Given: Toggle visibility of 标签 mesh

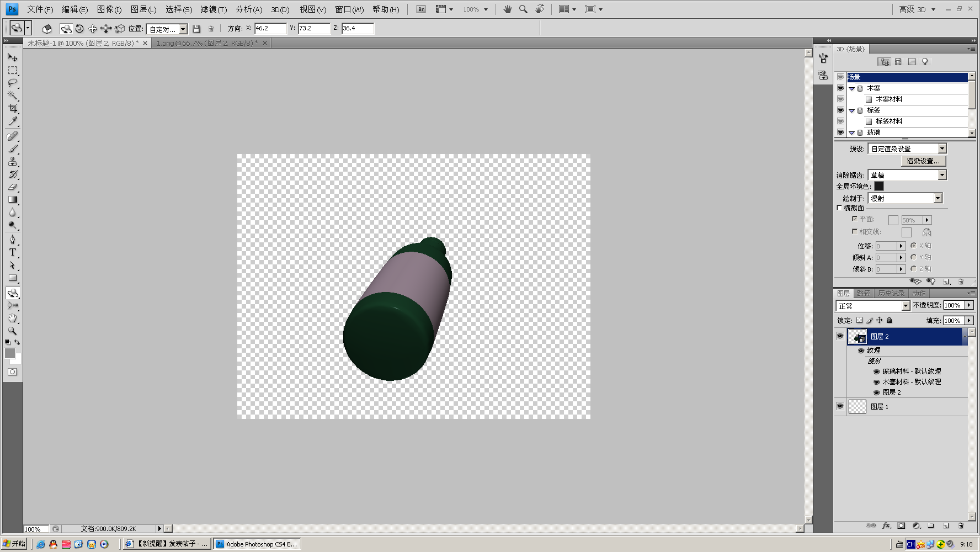Looking at the screenshot, I should point(840,110).
